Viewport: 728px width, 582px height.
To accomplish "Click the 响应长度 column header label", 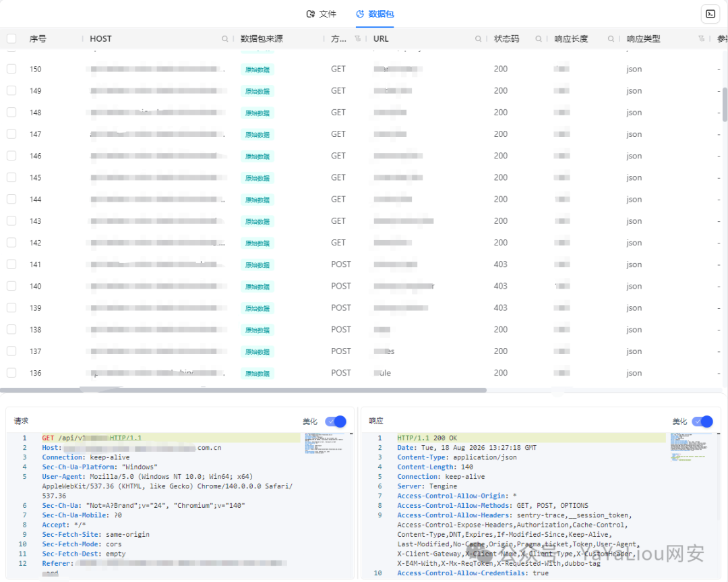I will point(571,39).
